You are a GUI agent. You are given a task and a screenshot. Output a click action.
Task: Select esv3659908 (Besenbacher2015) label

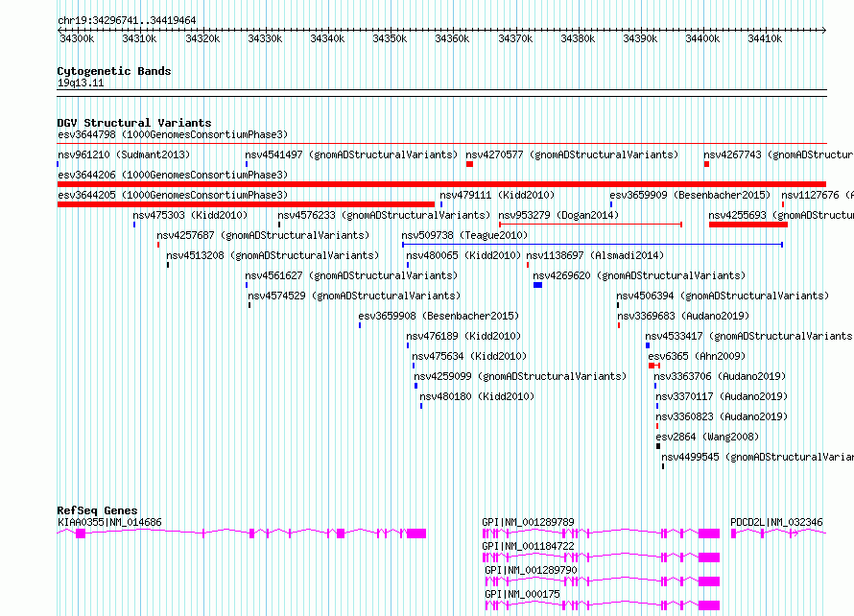(x=439, y=316)
